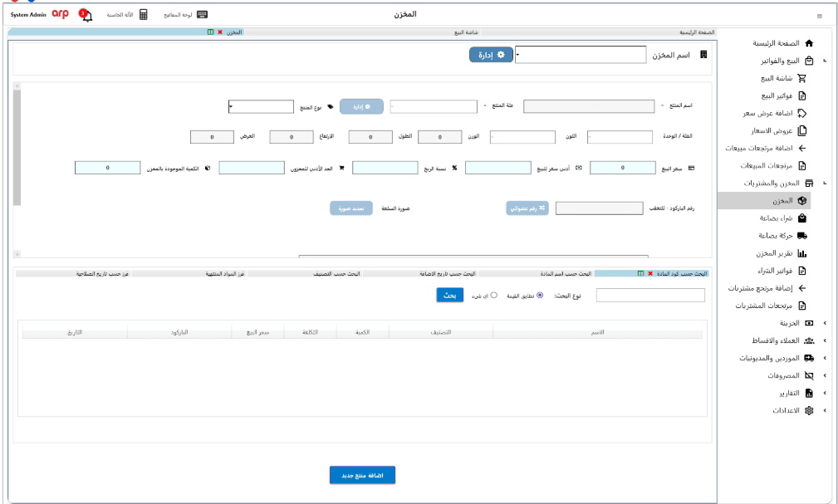The width and height of the screenshot is (838, 504).
Task: Click the رقم عشوائي random number button
Action: pyautogui.click(x=527, y=208)
